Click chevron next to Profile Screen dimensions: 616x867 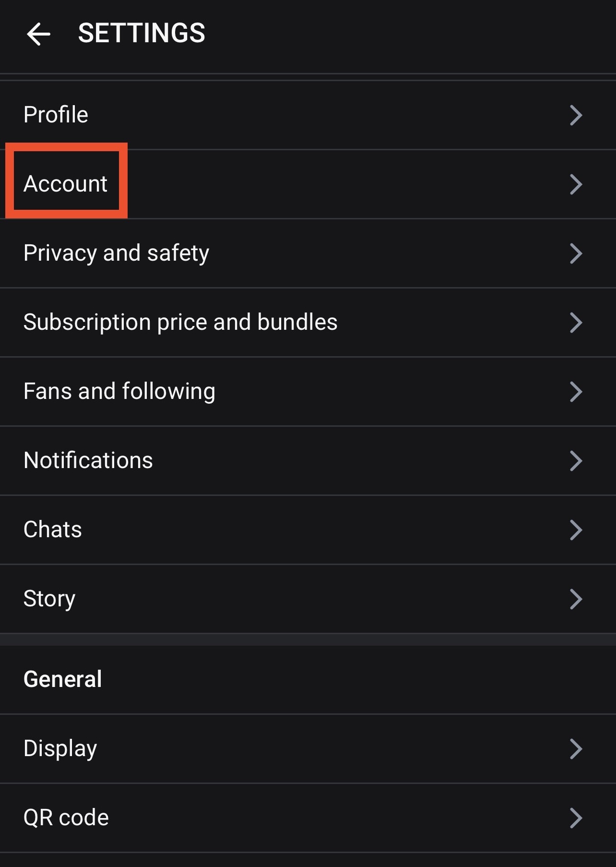click(x=576, y=115)
